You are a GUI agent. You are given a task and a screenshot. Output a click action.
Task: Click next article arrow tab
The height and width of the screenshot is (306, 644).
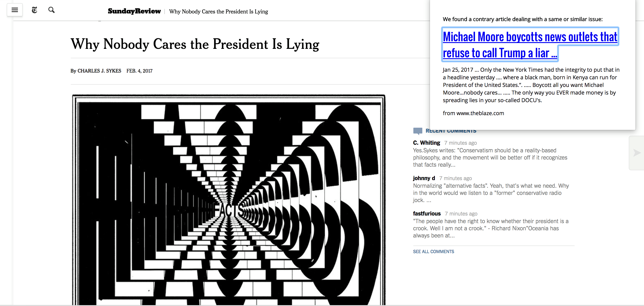coord(637,153)
